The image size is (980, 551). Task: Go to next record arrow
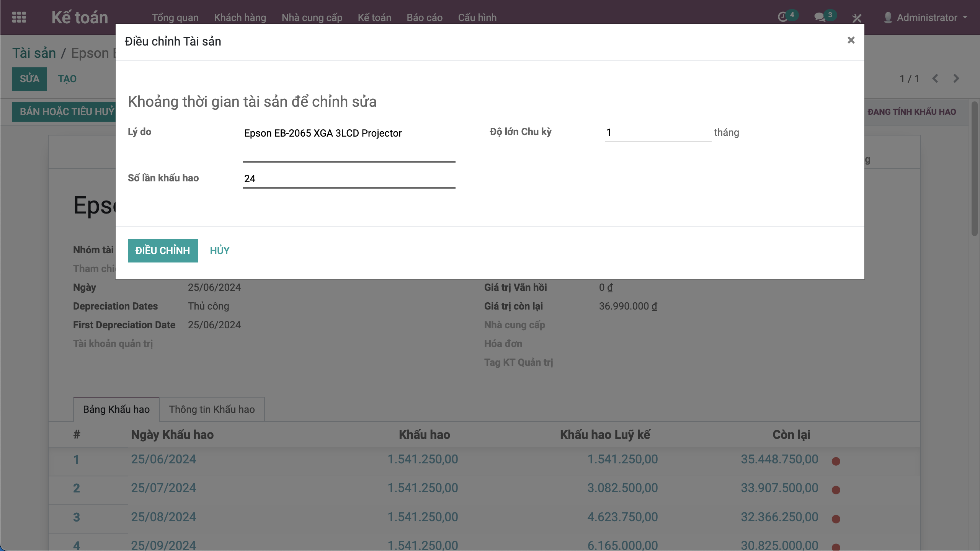pyautogui.click(x=956, y=79)
